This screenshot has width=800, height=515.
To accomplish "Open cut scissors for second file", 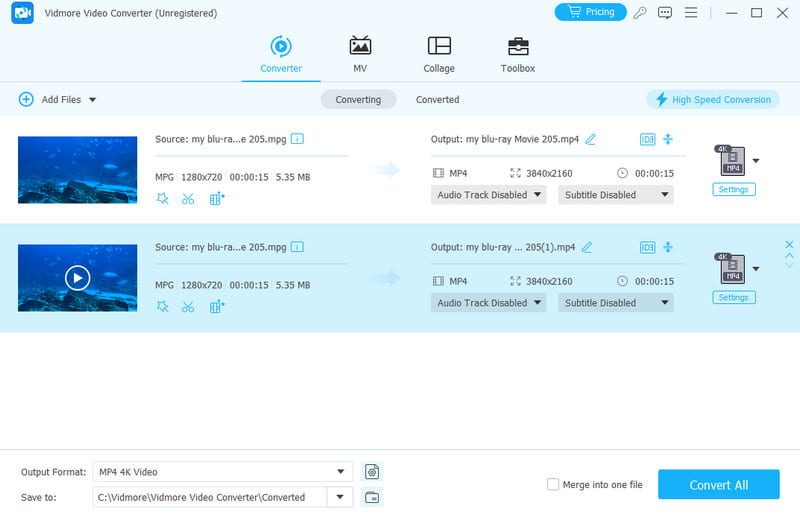I will pos(188,307).
